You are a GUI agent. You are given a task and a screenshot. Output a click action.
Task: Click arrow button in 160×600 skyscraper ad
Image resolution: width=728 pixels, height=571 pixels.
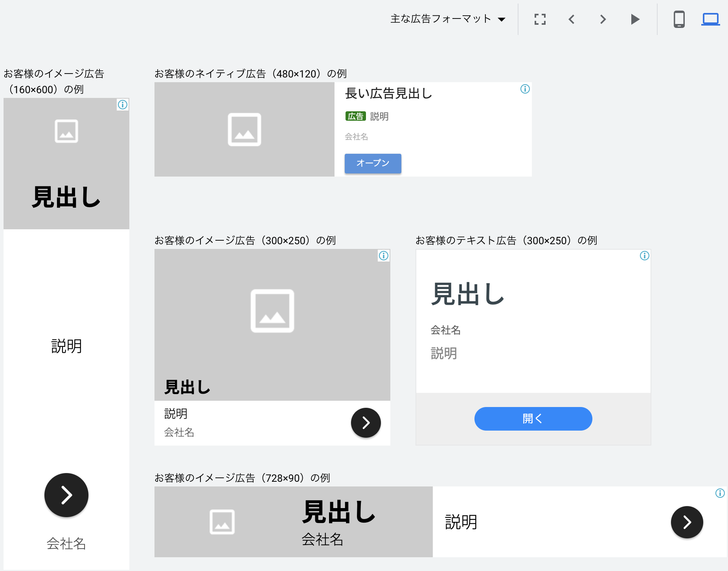click(x=66, y=495)
